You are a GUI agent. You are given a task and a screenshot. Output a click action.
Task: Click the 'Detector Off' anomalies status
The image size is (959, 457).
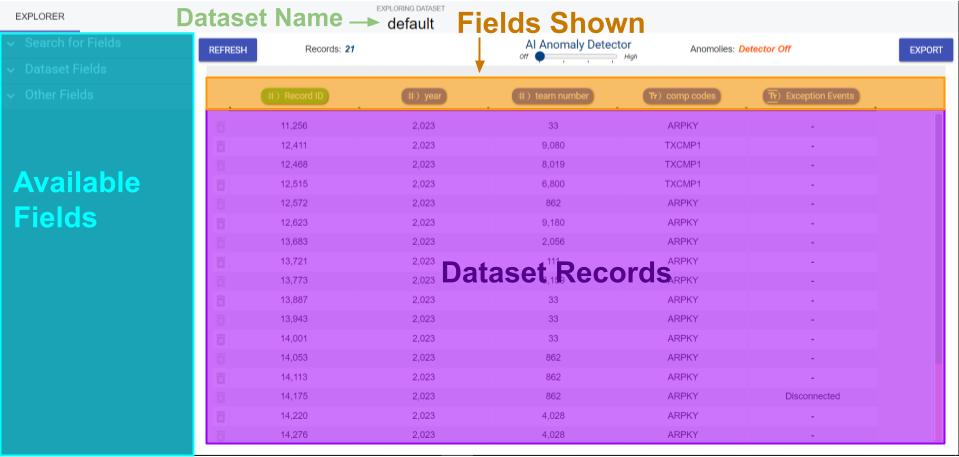pos(765,49)
